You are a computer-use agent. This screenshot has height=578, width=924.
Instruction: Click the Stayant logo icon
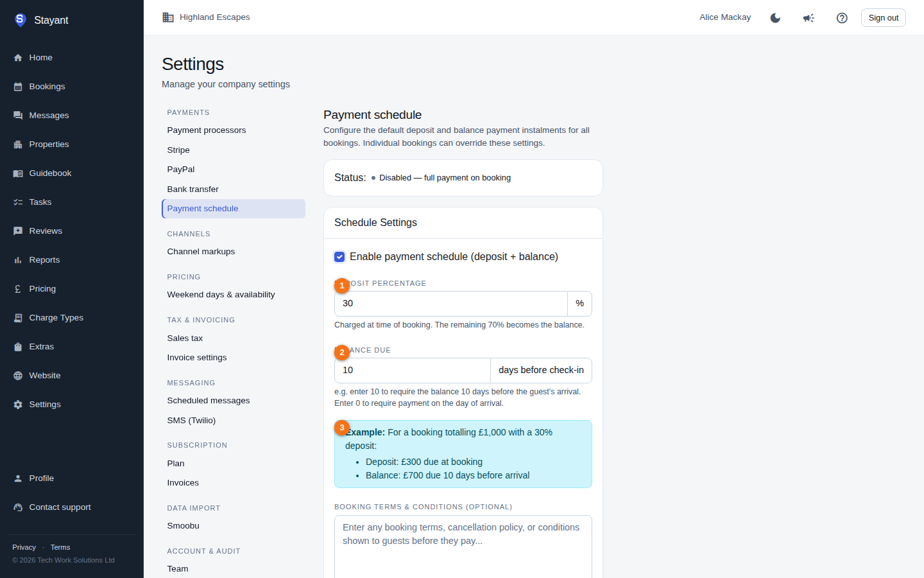pyautogui.click(x=20, y=20)
